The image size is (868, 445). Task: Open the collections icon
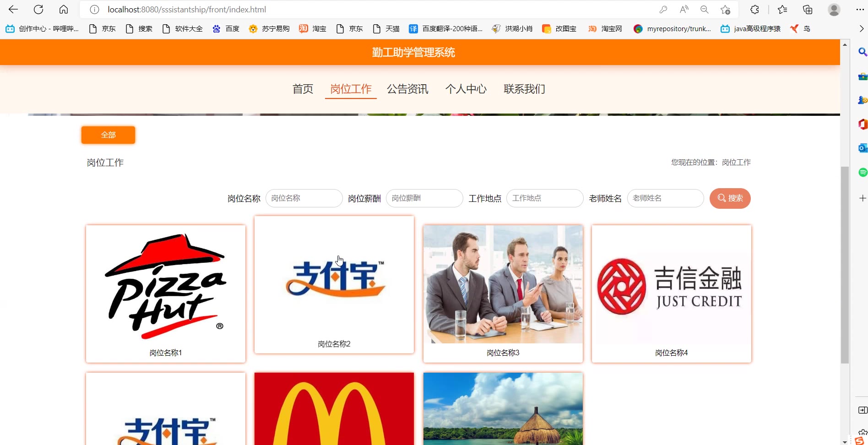tap(808, 10)
